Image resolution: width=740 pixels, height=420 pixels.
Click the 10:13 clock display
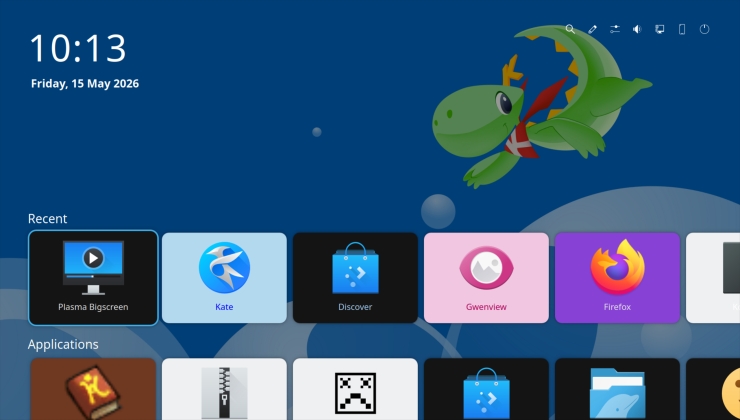tap(78, 48)
